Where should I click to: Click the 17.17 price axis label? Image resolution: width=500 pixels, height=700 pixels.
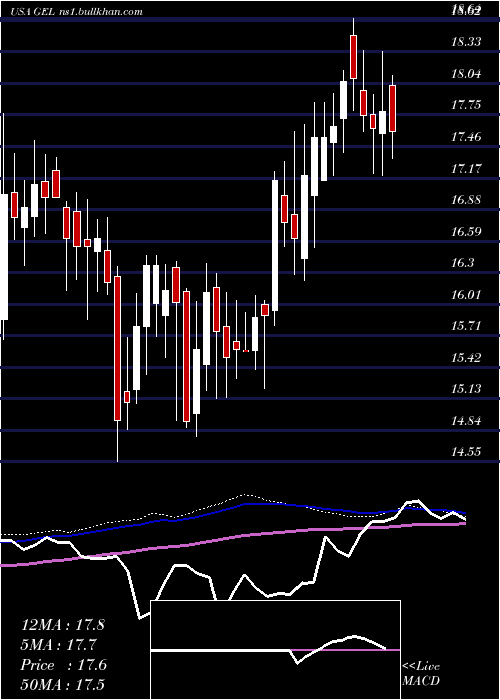(466, 168)
